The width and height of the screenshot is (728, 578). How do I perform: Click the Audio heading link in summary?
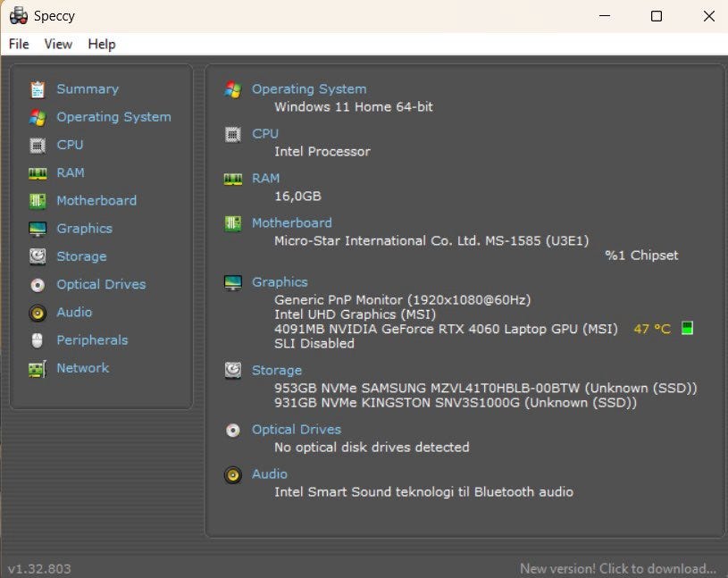[269, 474]
